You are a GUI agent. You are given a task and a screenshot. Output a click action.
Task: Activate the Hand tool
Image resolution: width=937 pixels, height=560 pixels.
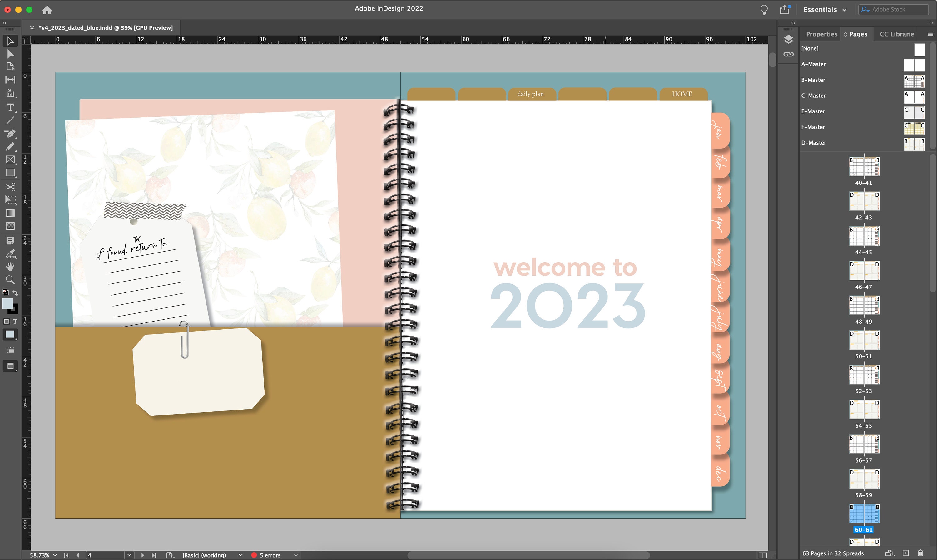(10, 267)
